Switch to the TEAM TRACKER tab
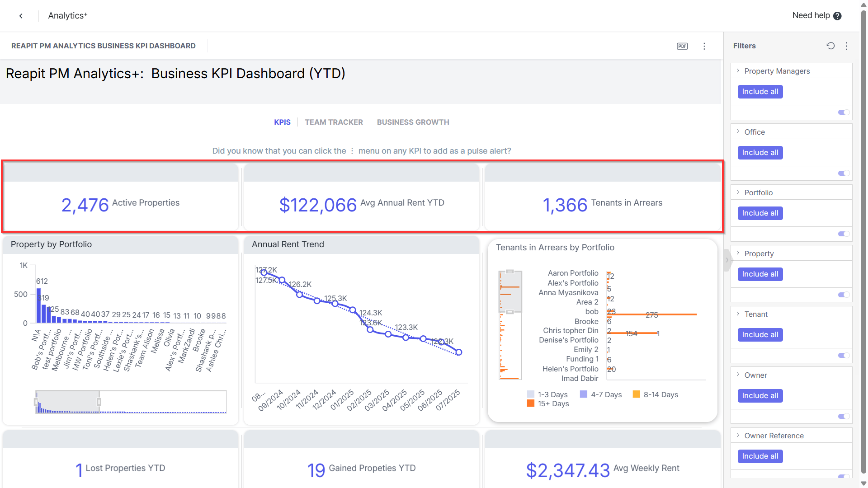This screenshot has width=868, height=488. click(334, 122)
